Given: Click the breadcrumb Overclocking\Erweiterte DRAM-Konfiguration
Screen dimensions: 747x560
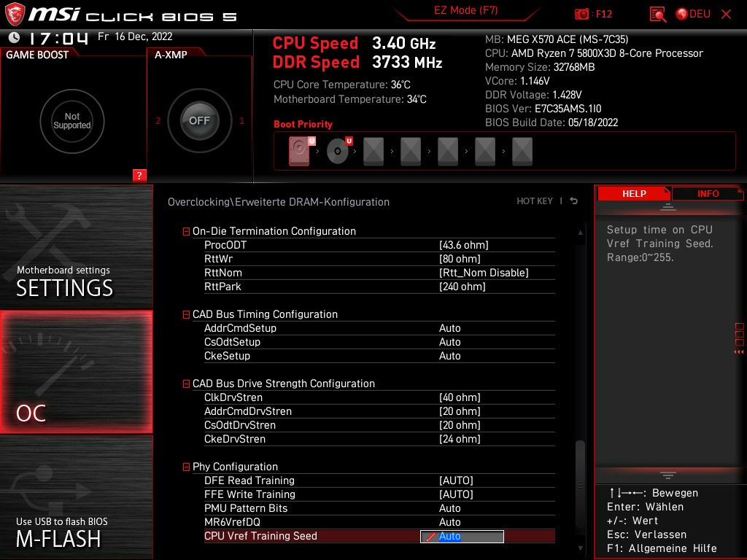Looking at the screenshot, I should pyautogui.click(x=279, y=202).
